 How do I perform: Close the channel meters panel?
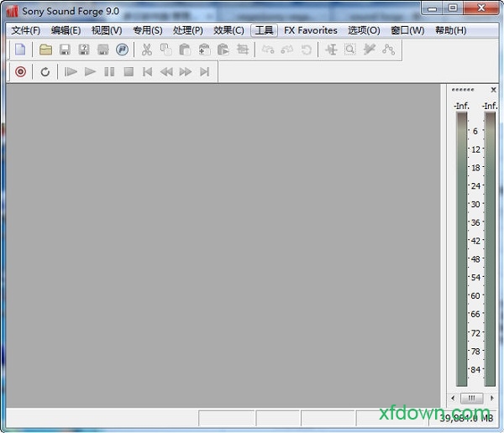493,90
